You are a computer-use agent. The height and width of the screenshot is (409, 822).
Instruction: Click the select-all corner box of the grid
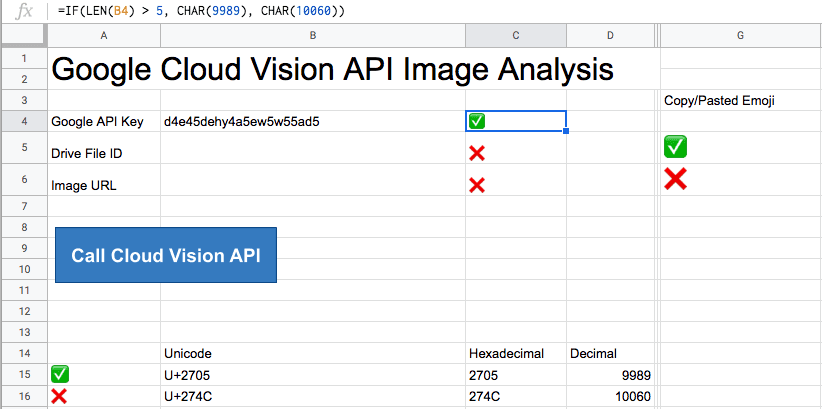click(x=24, y=35)
